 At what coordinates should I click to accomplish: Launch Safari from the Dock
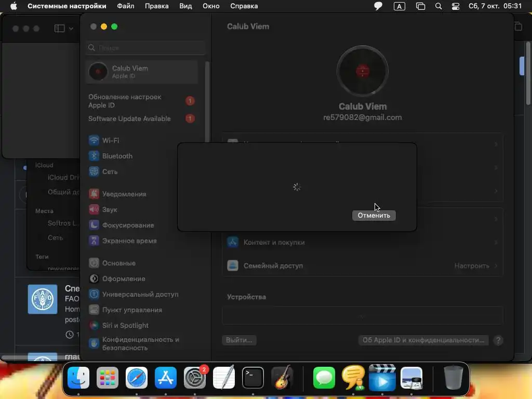(137, 378)
